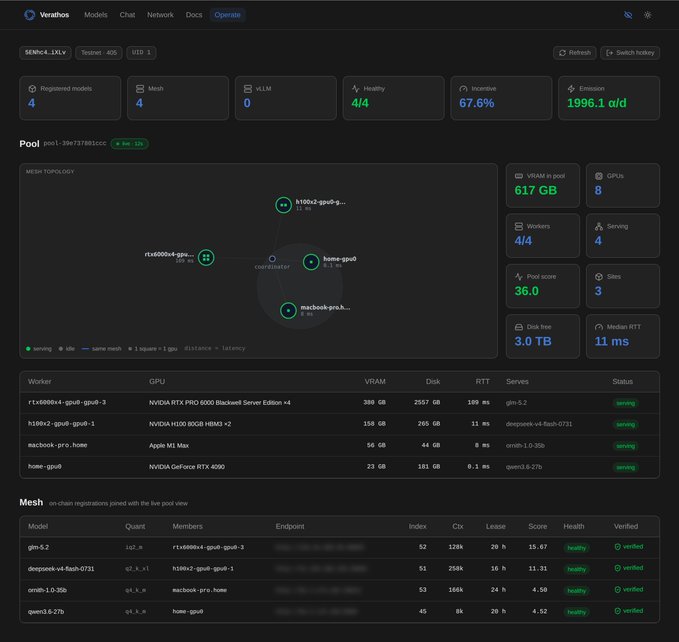The height and width of the screenshot is (642, 679).
Task: Click the Healthy pulse icon
Action: coord(356,89)
